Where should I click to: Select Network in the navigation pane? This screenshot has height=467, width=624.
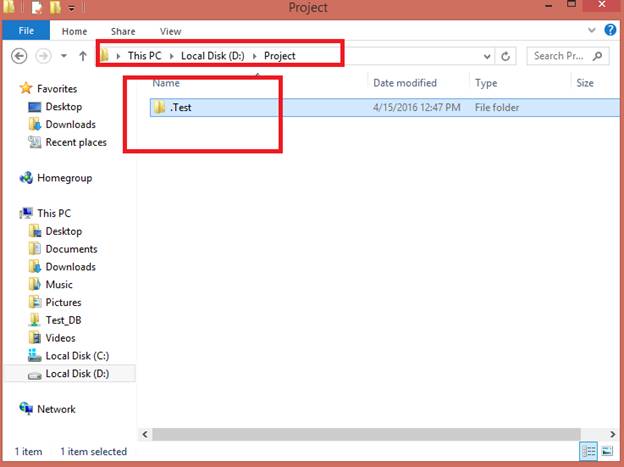pos(56,409)
